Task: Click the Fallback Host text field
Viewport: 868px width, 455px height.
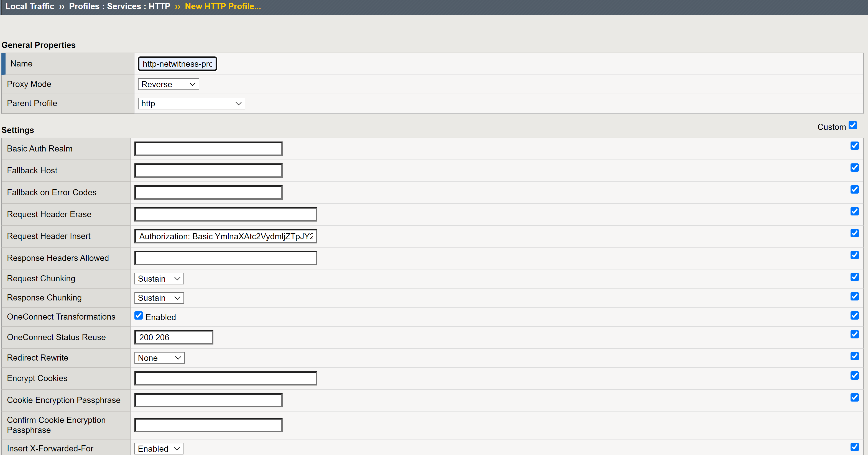Action: coord(208,170)
